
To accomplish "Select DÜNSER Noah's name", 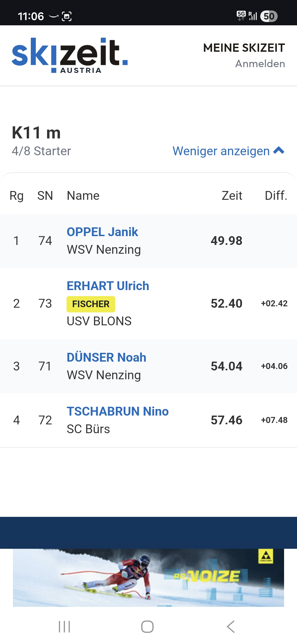I will [106, 358].
